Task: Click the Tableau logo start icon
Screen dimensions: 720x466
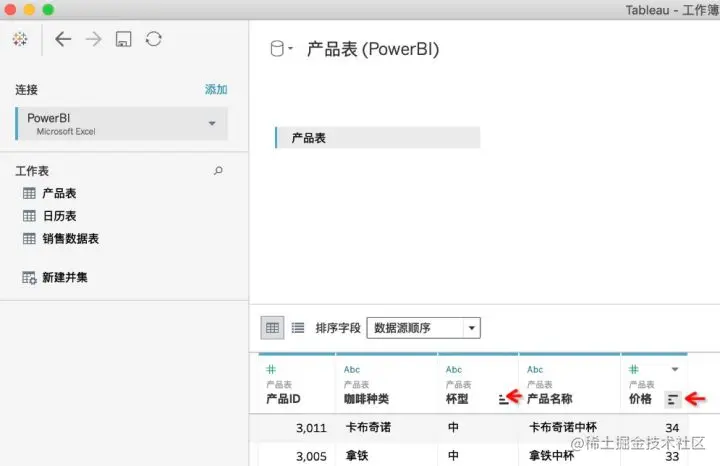Action: tap(20, 39)
